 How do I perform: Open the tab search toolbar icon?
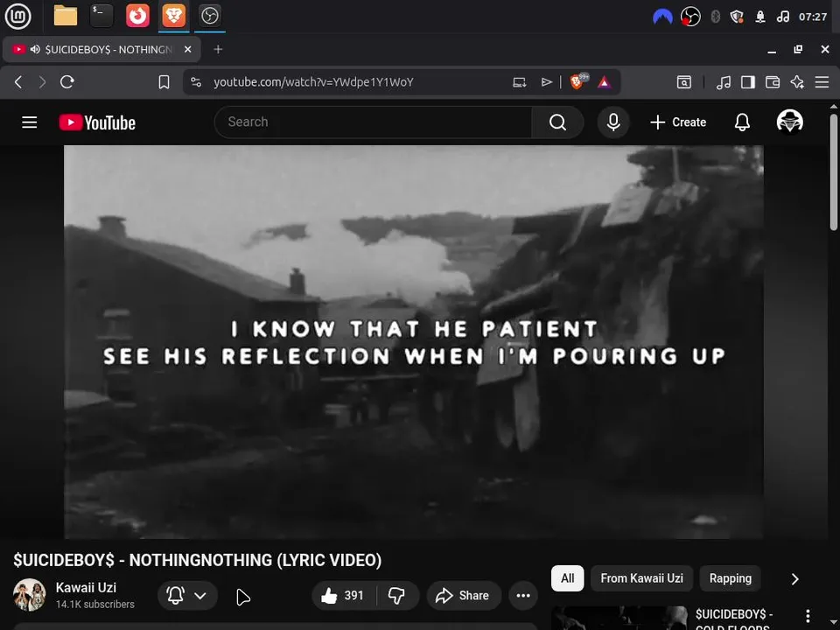point(684,82)
